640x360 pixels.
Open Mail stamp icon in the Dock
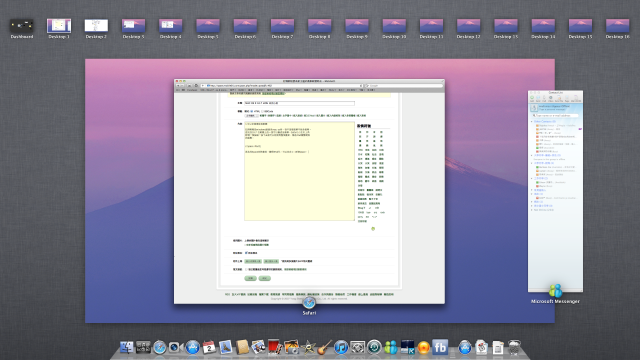tap(225, 347)
